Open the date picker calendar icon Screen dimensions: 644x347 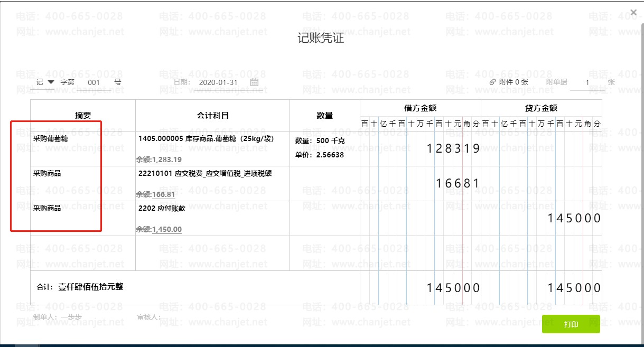coord(254,82)
